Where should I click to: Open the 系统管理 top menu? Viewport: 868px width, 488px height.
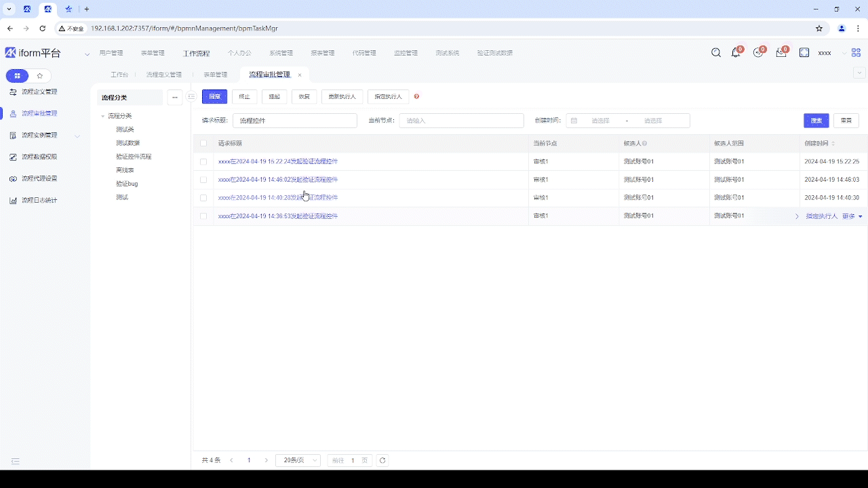(281, 53)
